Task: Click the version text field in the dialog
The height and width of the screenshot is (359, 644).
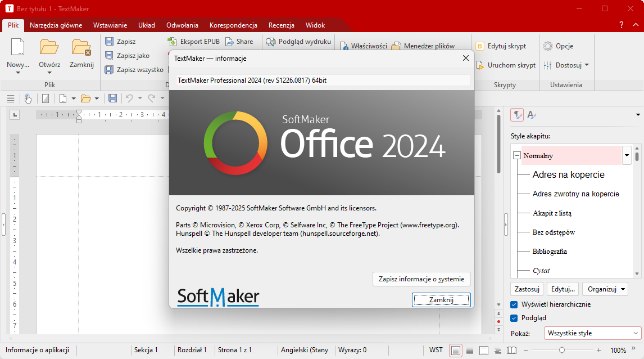Action: (x=323, y=80)
